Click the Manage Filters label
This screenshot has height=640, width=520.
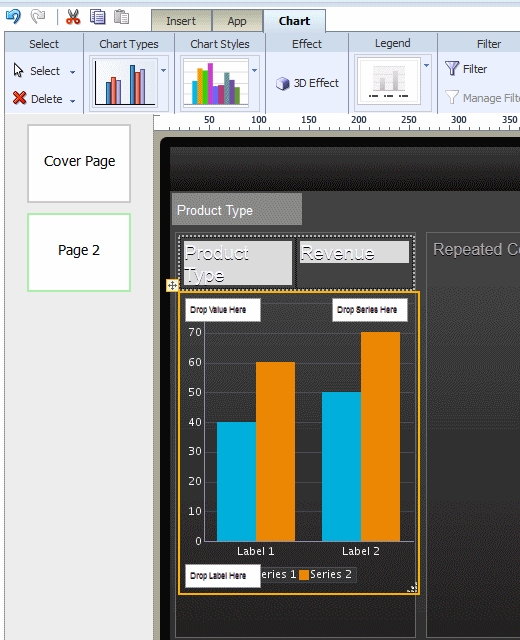pos(491,98)
